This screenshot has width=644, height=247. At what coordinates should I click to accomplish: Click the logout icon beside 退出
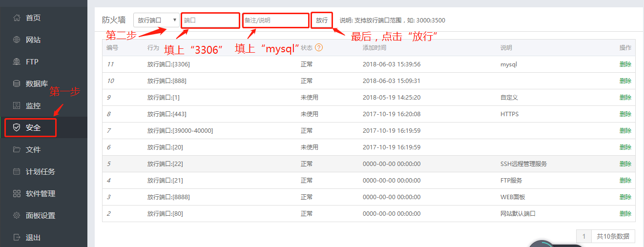pyautogui.click(x=17, y=237)
